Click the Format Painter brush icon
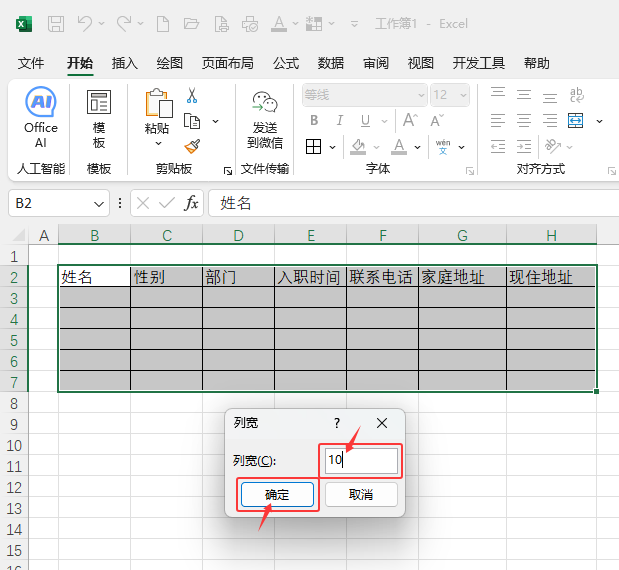This screenshot has height=570, width=619. coord(192,146)
